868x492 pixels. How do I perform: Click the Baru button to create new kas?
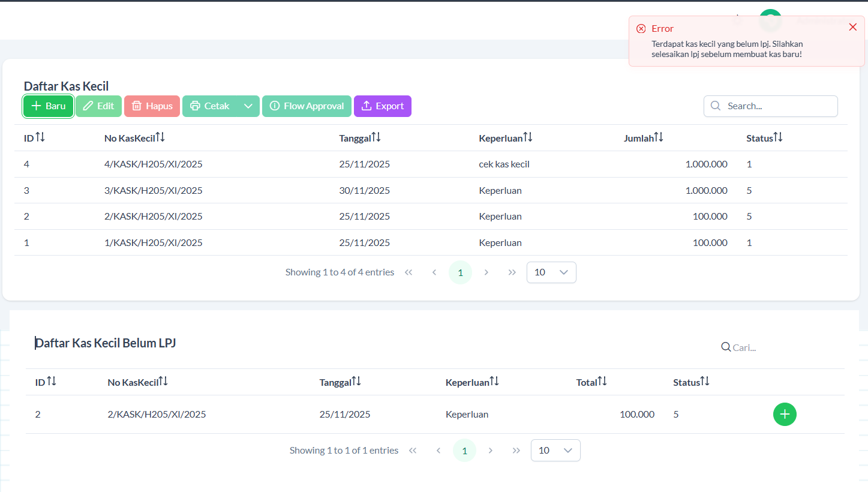[49, 106]
